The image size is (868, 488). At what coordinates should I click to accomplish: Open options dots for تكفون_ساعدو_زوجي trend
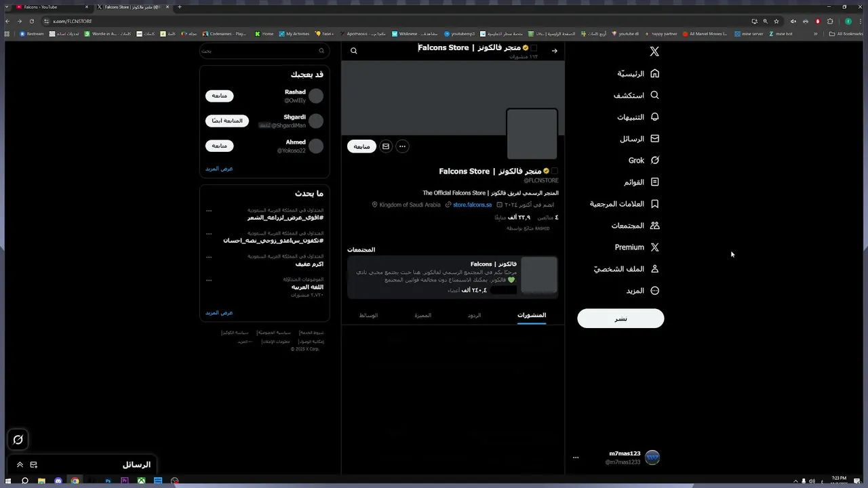click(x=209, y=234)
